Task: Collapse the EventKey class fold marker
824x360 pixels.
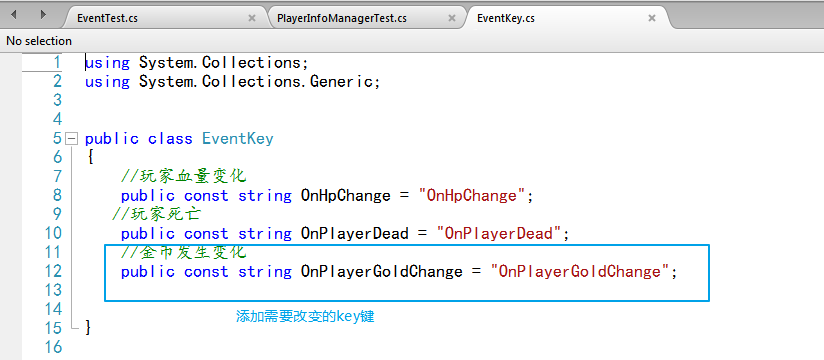Action: tap(71, 139)
